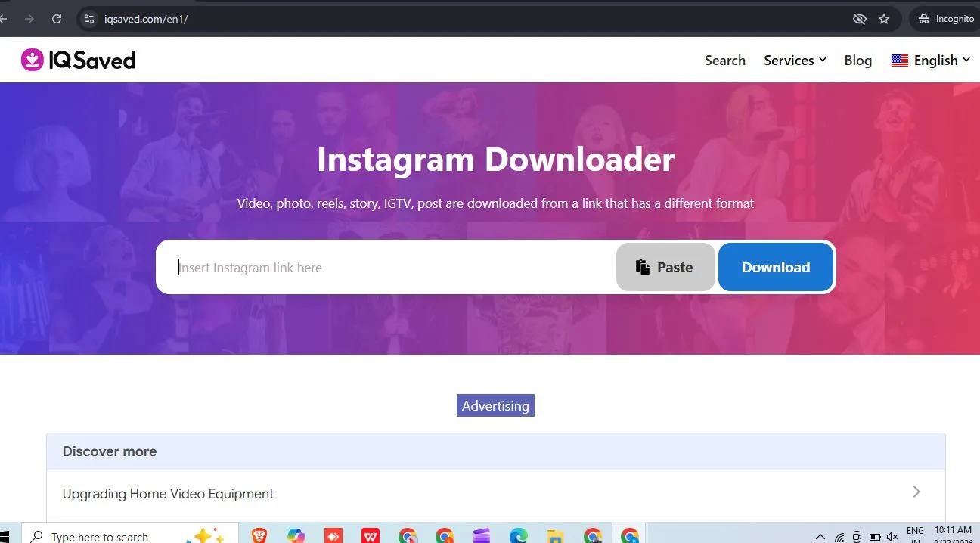Open the red AnyDesk taskbar icon
980x543 pixels.
pos(333,535)
